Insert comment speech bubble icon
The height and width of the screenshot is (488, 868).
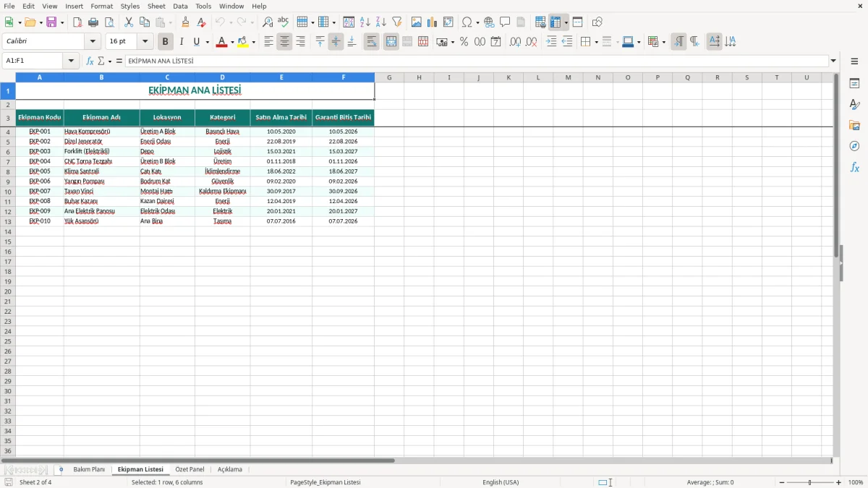click(505, 22)
